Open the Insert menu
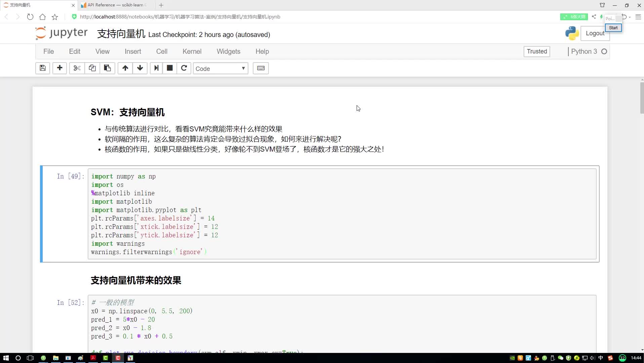This screenshot has height=363, width=644. click(x=133, y=51)
